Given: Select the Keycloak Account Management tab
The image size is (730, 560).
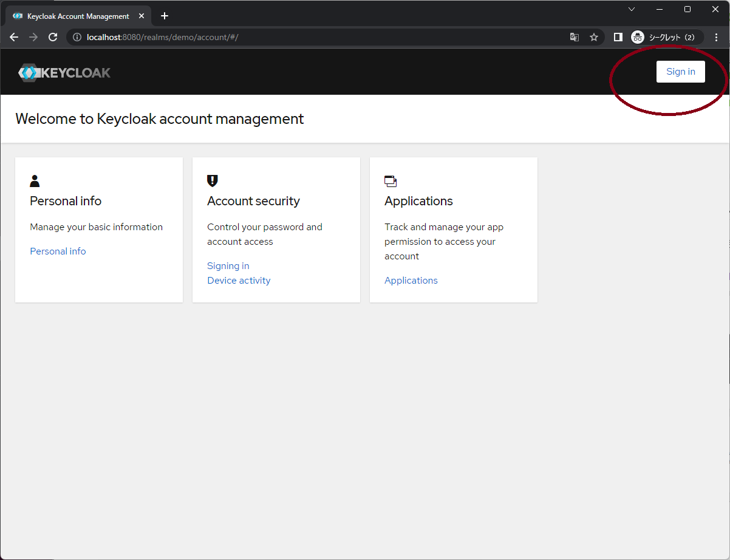Looking at the screenshot, I should [78, 16].
